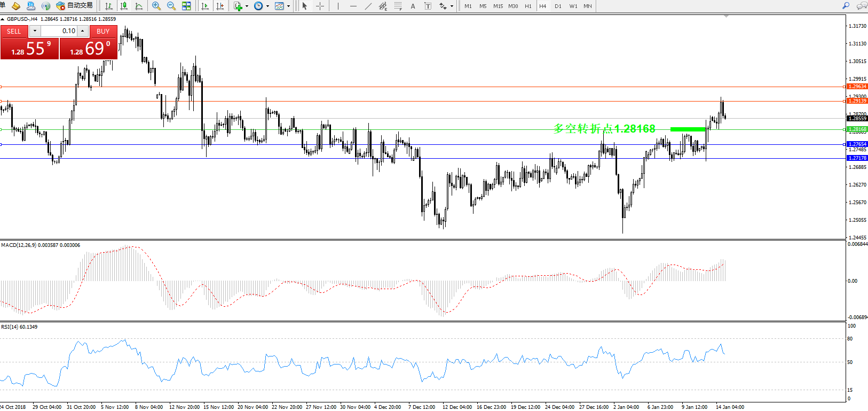Image resolution: width=868 pixels, height=411 pixels.
Task: Select the text label tool (A)
Action: click(x=413, y=6)
